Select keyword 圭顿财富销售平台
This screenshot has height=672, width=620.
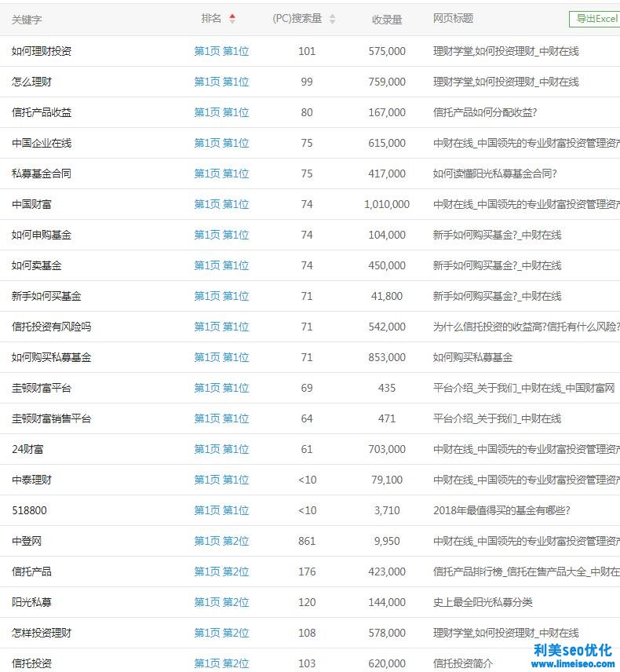click(x=52, y=418)
